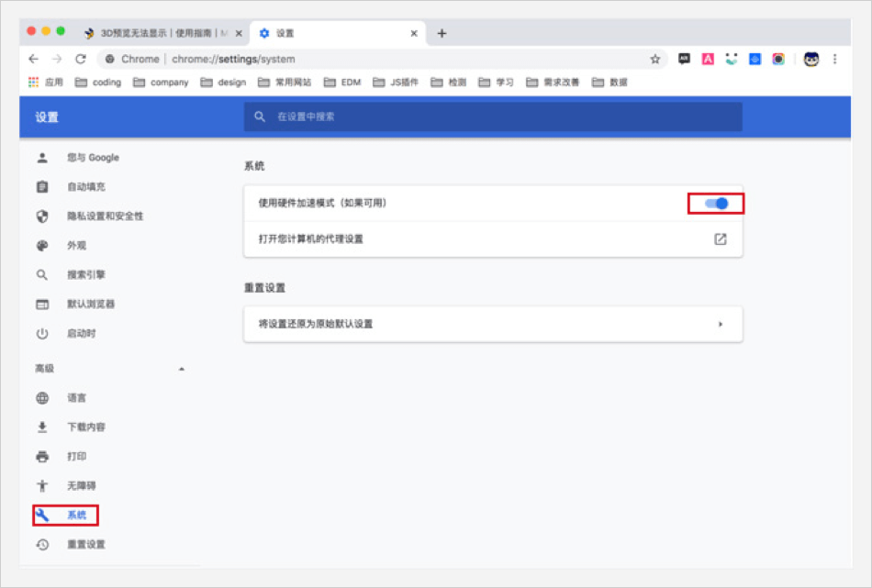872x588 pixels.
Task: Click the 系统 wrench icon in sidebar
Action: (42, 516)
